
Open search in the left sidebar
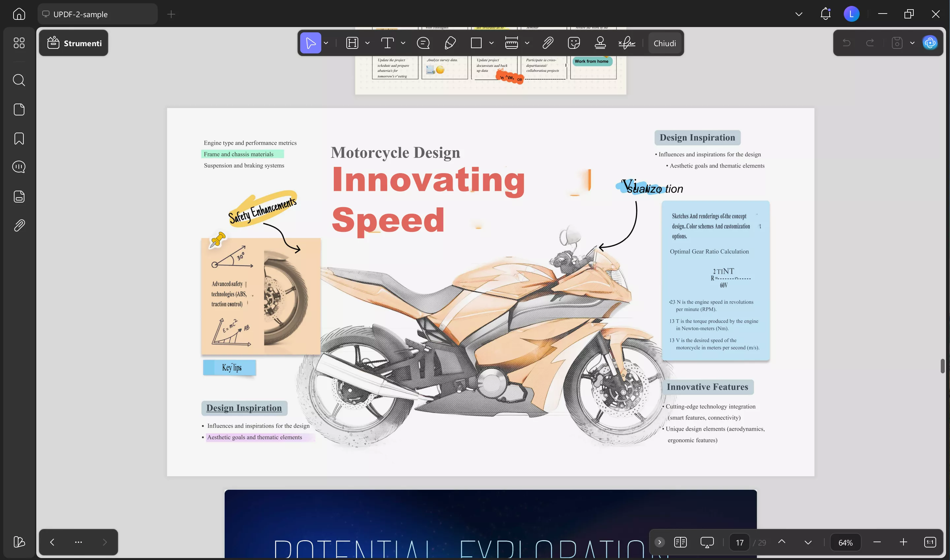click(x=18, y=80)
